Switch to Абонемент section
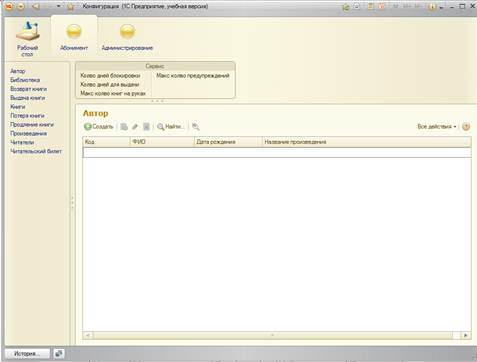Image resolution: width=477 pixels, height=362 pixels. (x=74, y=38)
